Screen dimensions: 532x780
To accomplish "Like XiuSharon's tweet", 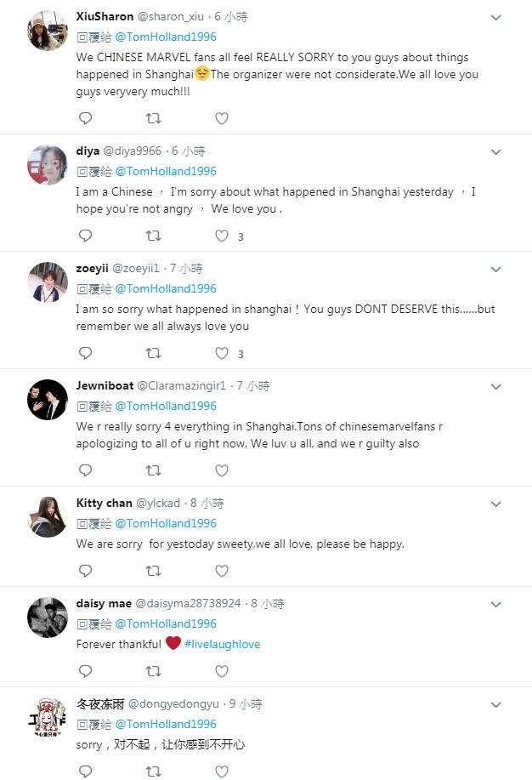I will [x=222, y=118].
